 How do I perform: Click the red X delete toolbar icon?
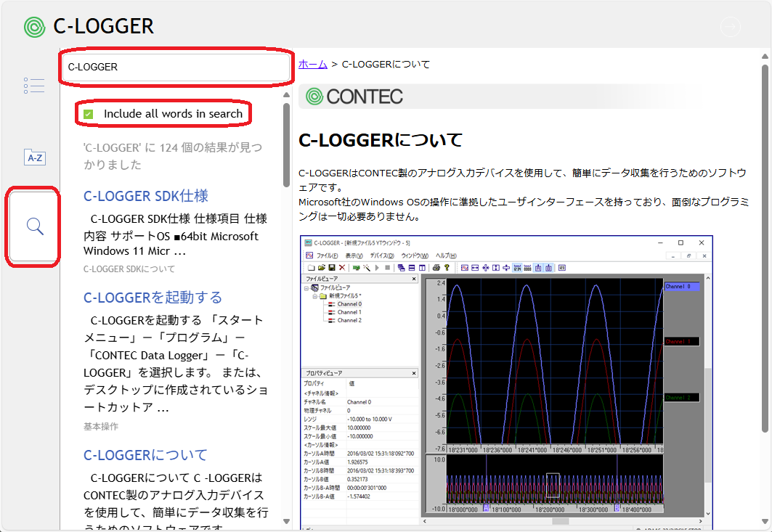[x=342, y=268]
